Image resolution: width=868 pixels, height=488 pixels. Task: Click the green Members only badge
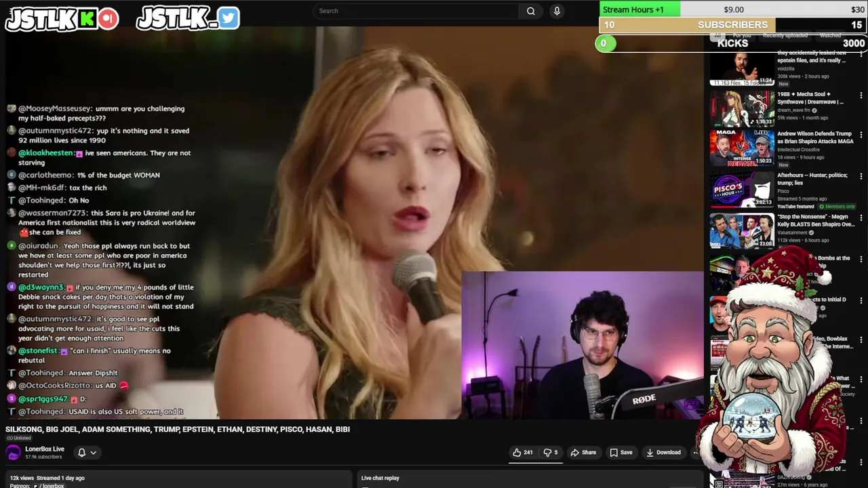[x=837, y=206]
